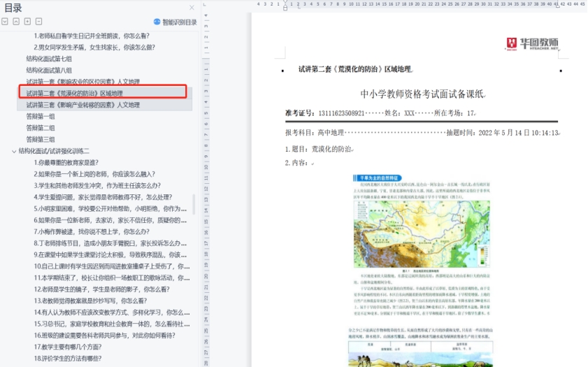The height and width of the screenshot is (367, 588).
Task: Click the collapse-all up arrow icon
Action: click(16, 22)
